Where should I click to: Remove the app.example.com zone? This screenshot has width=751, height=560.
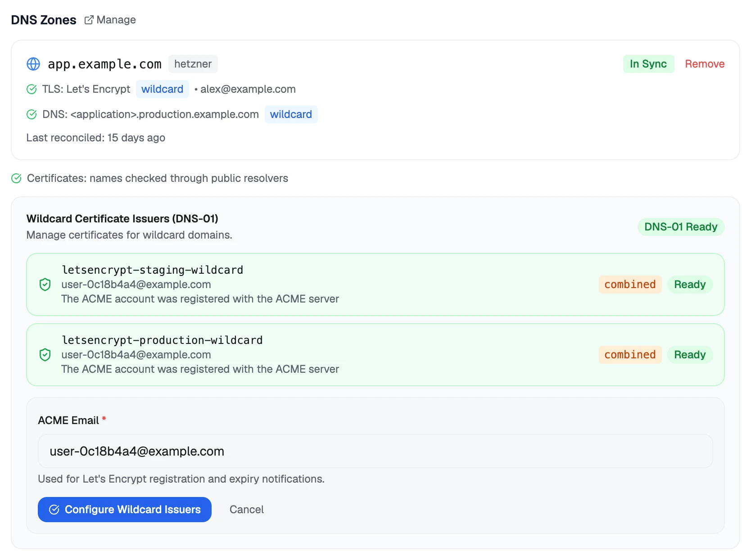pos(705,64)
